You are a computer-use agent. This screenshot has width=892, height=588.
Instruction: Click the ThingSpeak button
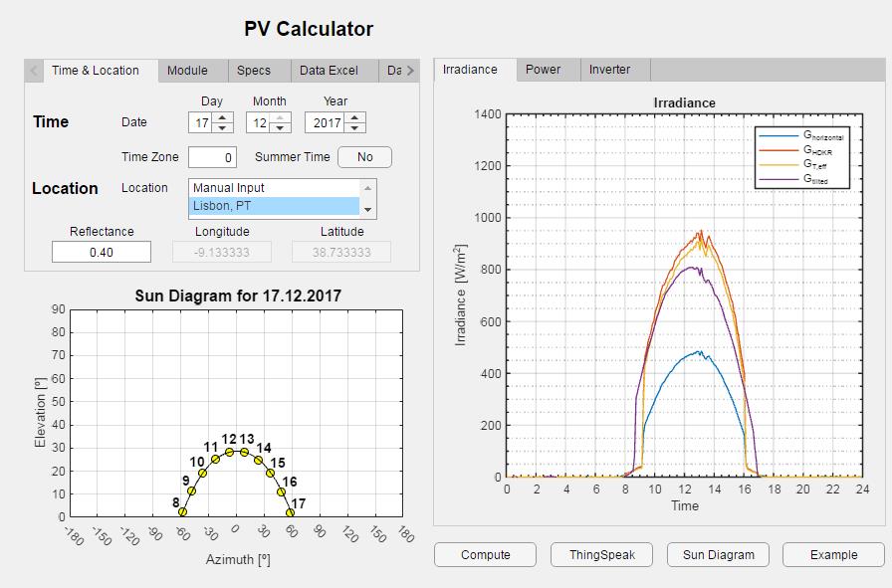pos(601,555)
